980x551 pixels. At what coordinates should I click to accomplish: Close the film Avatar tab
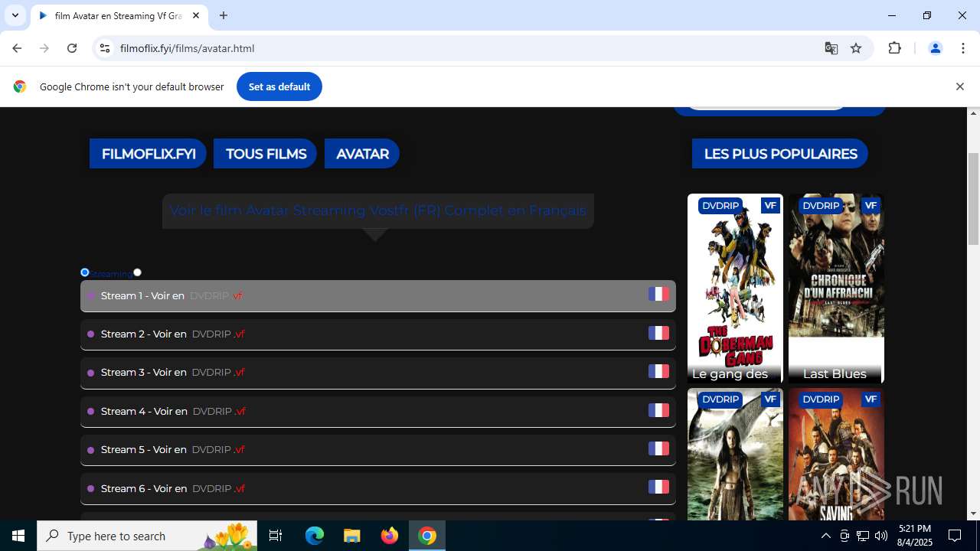[196, 15]
